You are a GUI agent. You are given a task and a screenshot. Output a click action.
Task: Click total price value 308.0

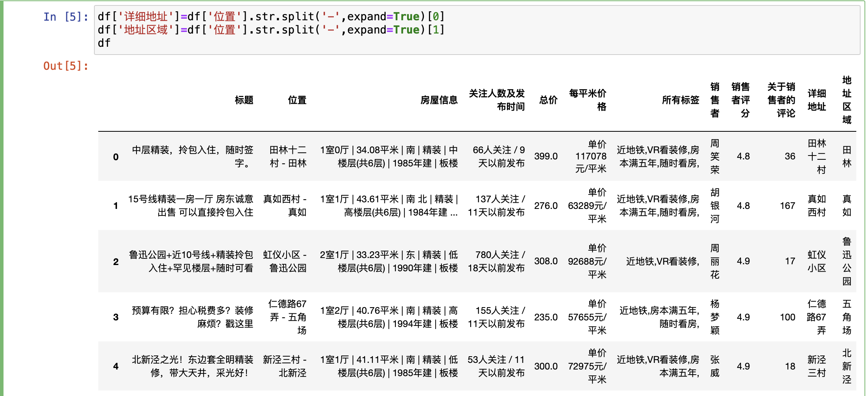point(546,261)
